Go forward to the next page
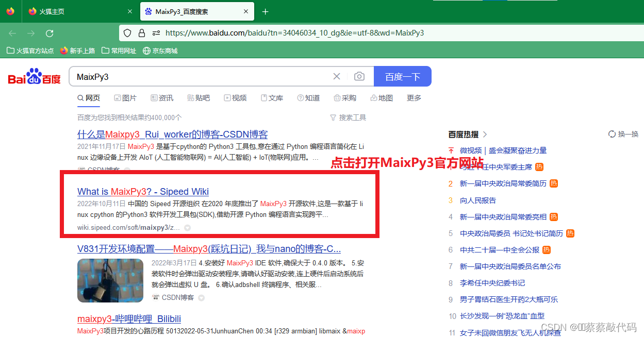This screenshot has width=644, height=337. 31,33
